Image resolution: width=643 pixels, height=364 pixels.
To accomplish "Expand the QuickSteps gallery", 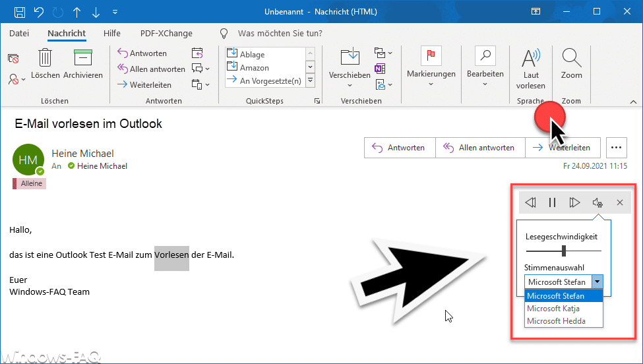I will coord(311,80).
